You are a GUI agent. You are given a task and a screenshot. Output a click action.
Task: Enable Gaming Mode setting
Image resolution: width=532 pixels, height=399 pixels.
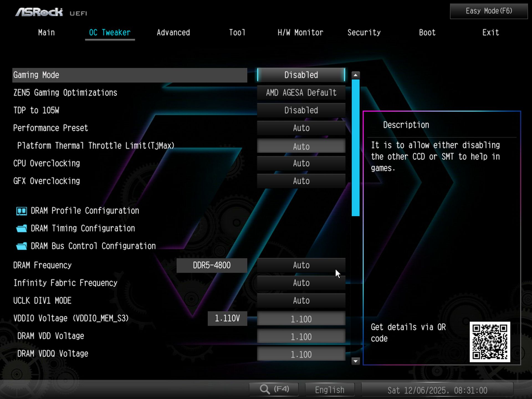click(x=301, y=75)
